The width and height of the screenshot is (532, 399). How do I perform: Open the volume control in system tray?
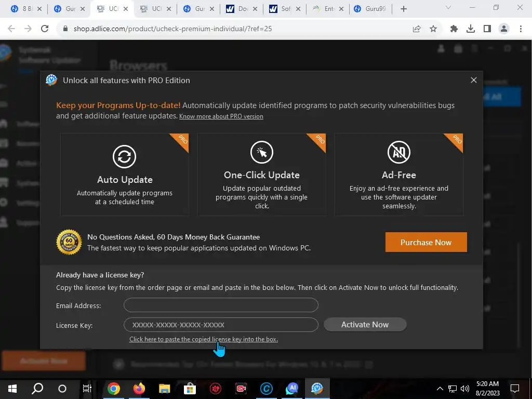point(465,389)
